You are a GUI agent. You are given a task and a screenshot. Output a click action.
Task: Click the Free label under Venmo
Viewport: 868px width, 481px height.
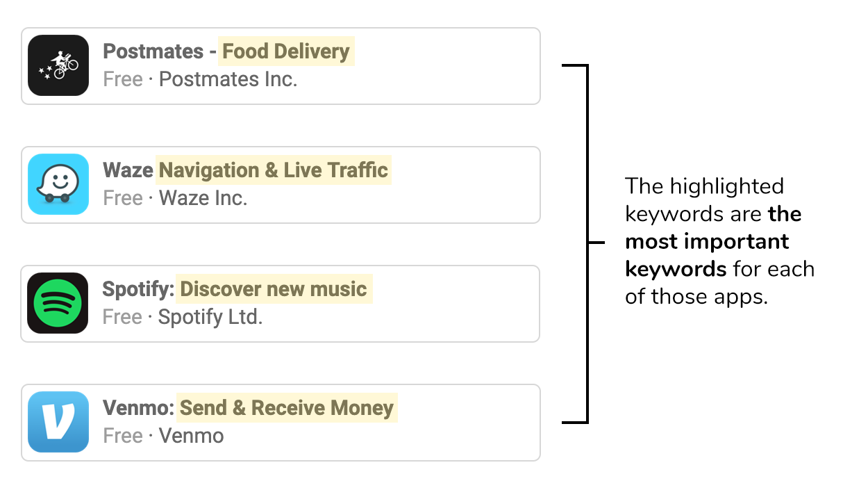click(123, 436)
